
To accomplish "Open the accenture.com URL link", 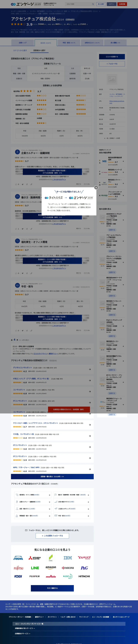I will 117,102.
